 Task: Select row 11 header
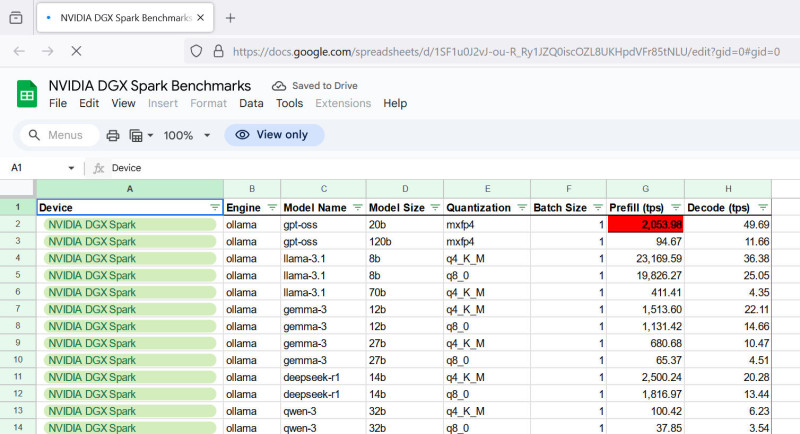(x=18, y=377)
